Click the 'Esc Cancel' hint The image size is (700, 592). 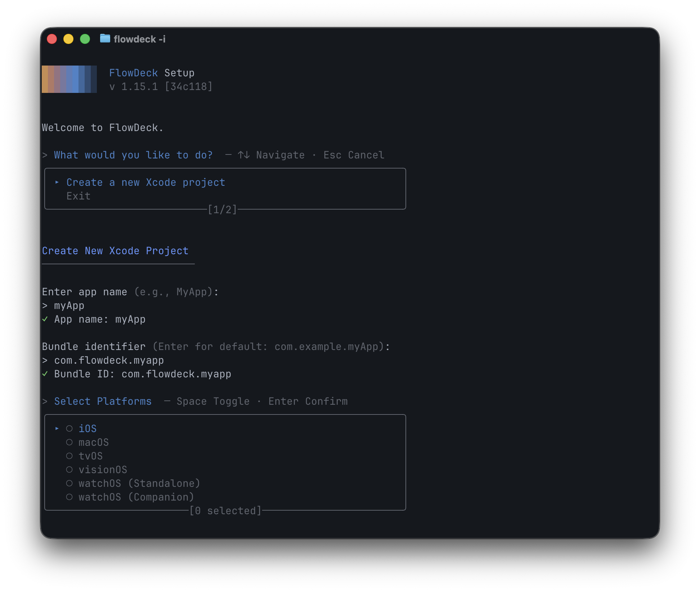coord(354,155)
